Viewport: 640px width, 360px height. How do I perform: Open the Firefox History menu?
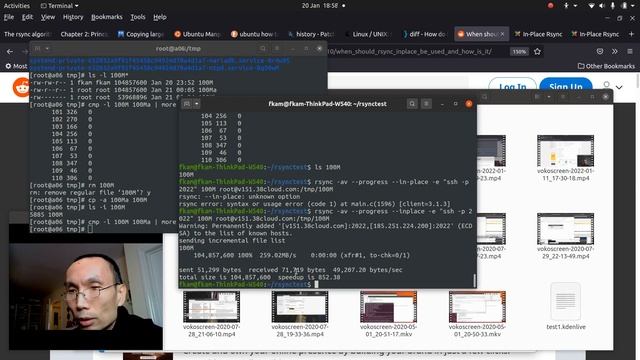(73, 17)
